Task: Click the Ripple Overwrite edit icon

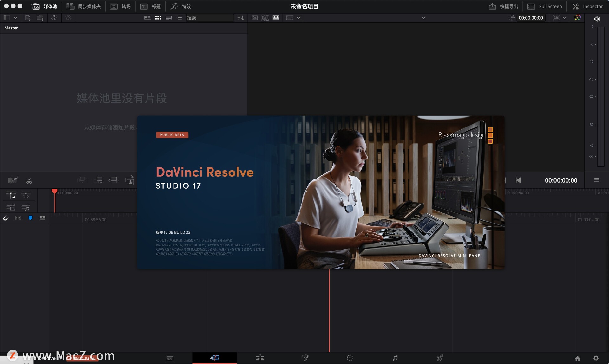Action: (x=114, y=180)
